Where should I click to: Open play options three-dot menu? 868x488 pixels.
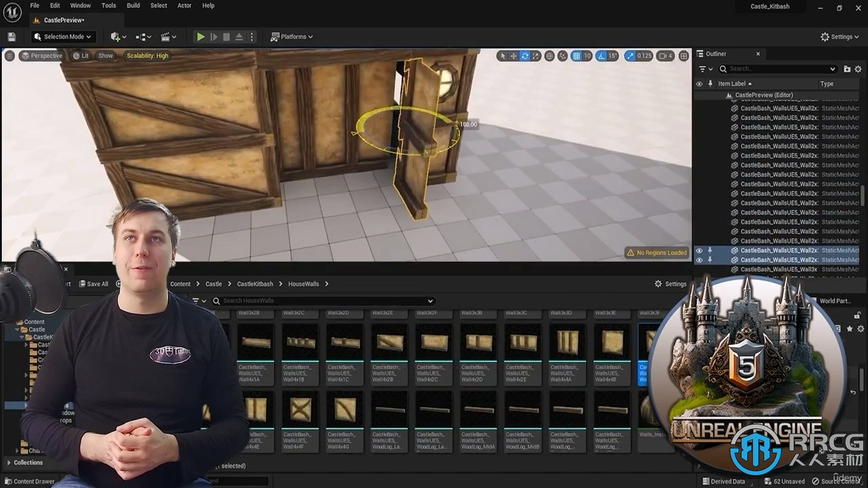coord(252,37)
